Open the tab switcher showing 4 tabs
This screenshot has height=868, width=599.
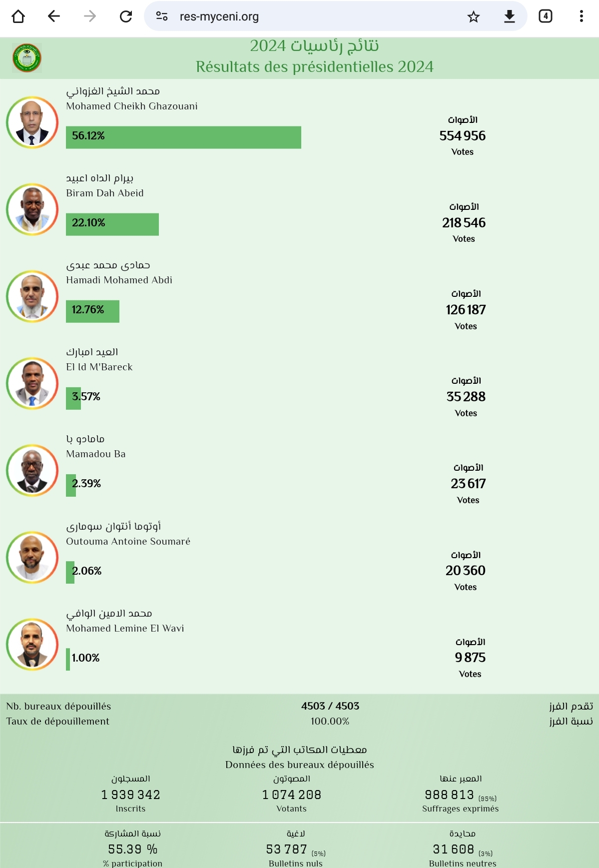tap(545, 16)
